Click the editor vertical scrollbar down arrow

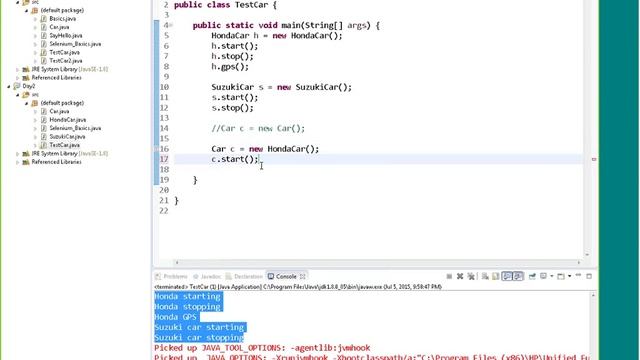point(587,255)
